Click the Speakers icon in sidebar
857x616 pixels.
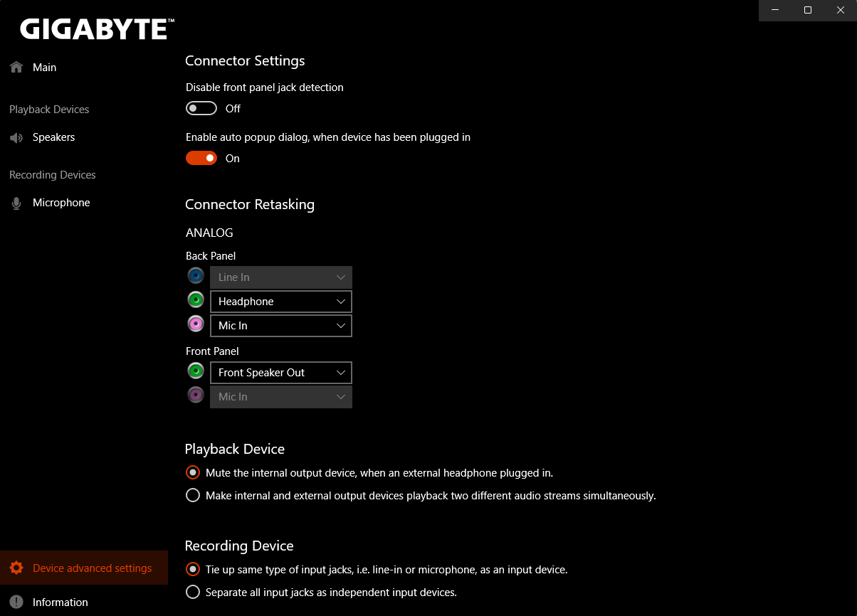coord(16,138)
